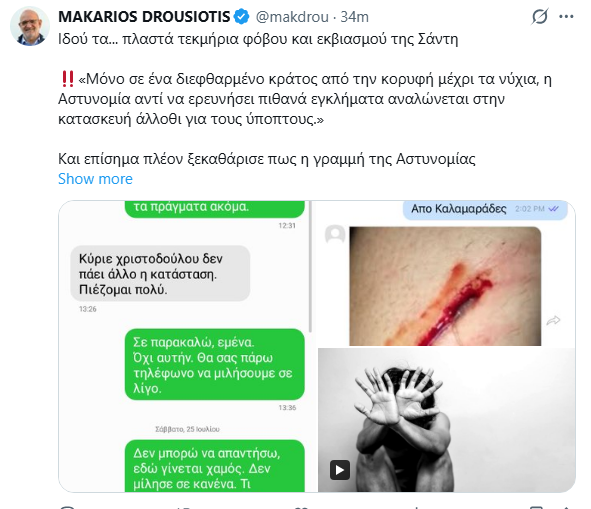This screenshot has height=509, width=591.
Task: Click the blue verified badge
Action: (x=241, y=17)
